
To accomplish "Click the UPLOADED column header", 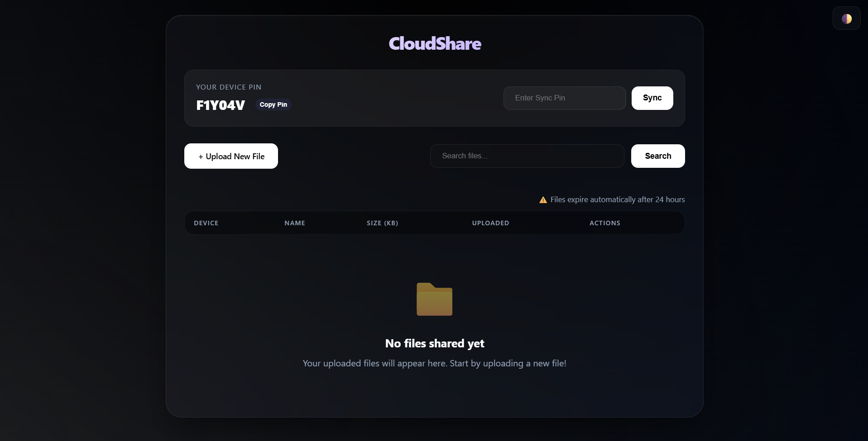I will (x=490, y=223).
